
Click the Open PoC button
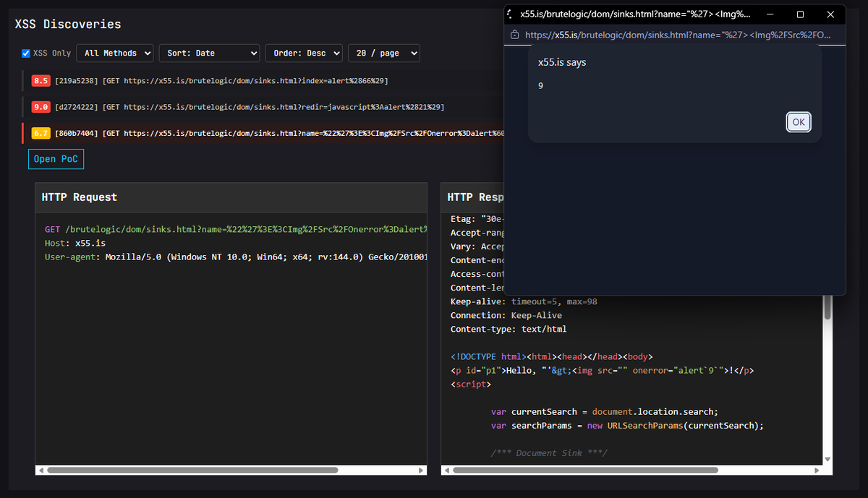pos(56,159)
